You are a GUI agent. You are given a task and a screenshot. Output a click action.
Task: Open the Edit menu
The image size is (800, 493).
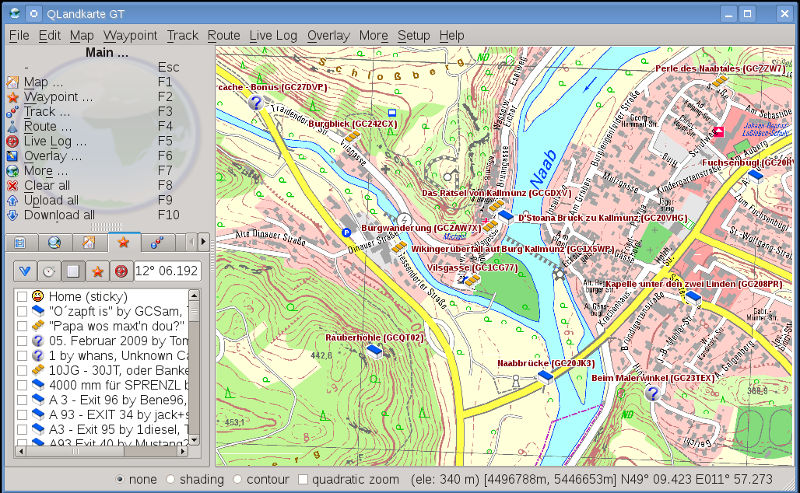[x=49, y=36]
